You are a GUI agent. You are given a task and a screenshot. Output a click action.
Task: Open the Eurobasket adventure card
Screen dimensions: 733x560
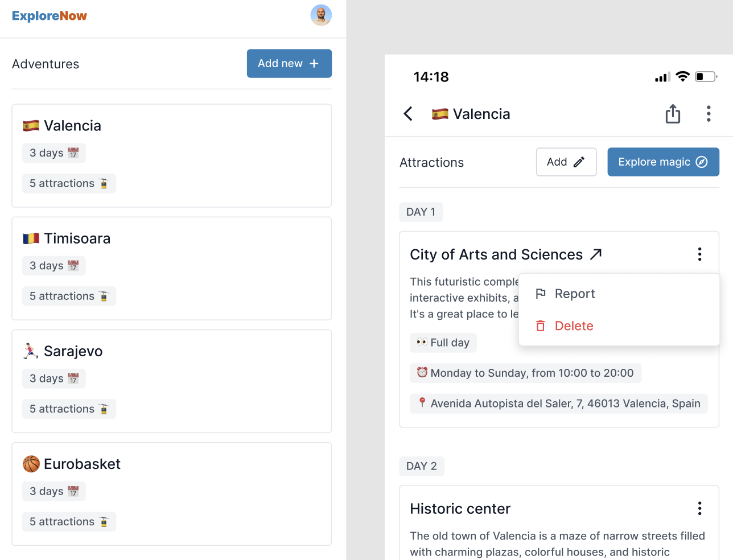point(171,493)
